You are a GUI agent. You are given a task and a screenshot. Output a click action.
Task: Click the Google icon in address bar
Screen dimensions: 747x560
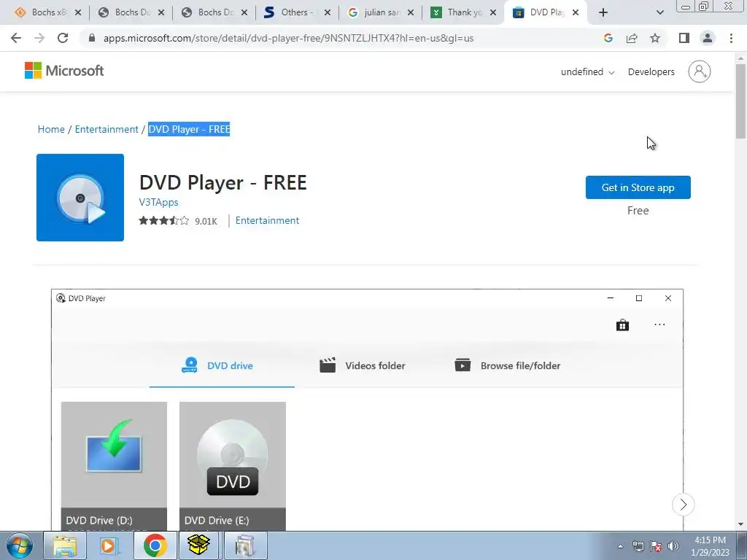click(608, 38)
